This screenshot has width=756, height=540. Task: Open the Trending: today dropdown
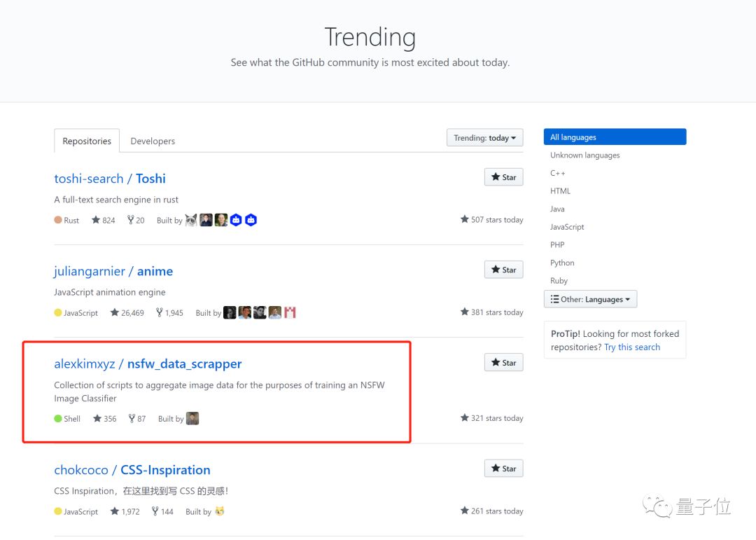tap(484, 138)
